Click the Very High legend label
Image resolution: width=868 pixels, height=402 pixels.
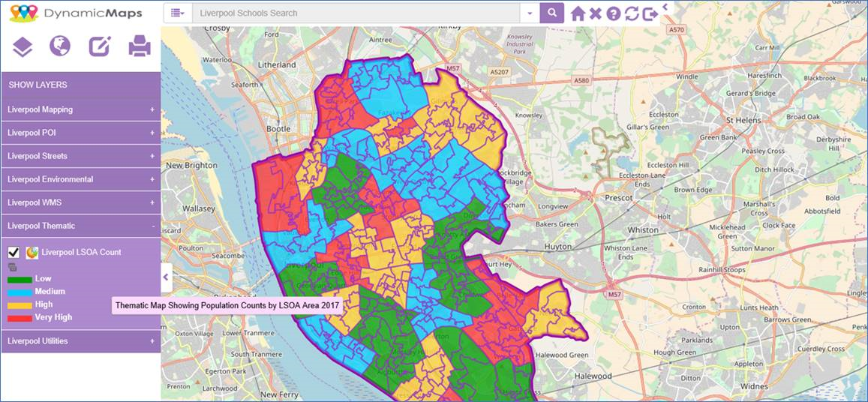point(54,317)
